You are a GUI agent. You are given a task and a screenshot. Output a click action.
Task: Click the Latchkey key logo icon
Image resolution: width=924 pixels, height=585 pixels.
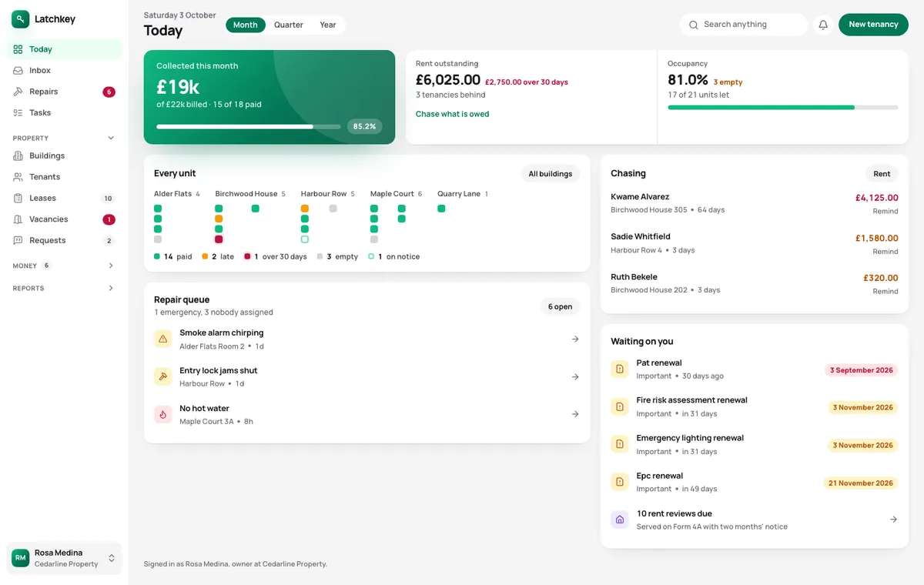[20, 19]
